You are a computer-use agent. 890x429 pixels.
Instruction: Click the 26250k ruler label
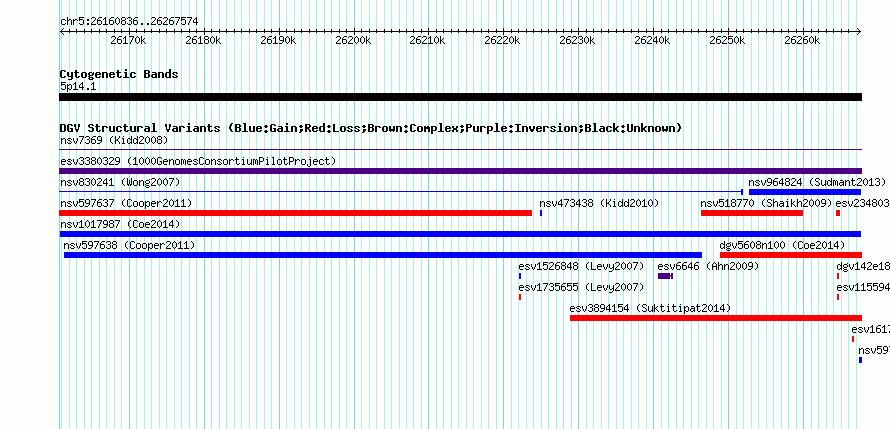point(728,40)
